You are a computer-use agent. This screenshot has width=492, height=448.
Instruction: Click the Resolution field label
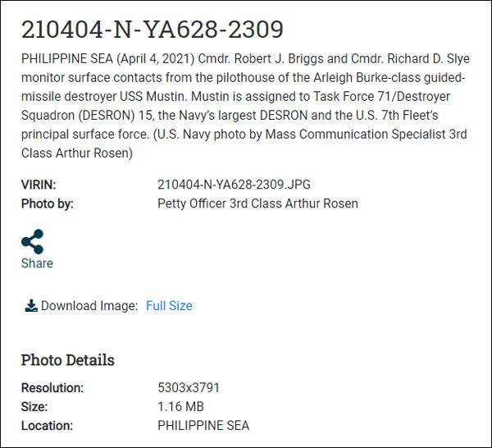(x=52, y=388)
